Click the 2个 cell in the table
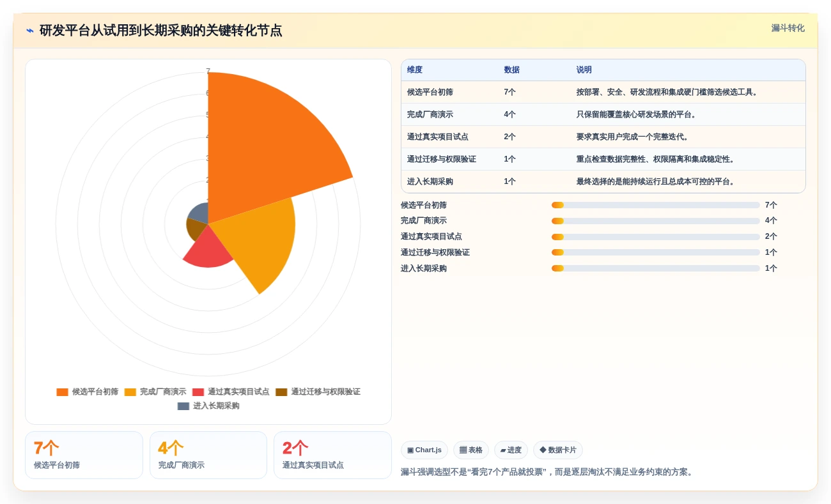This screenshot has width=831, height=504. pyautogui.click(x=509, y=137)
